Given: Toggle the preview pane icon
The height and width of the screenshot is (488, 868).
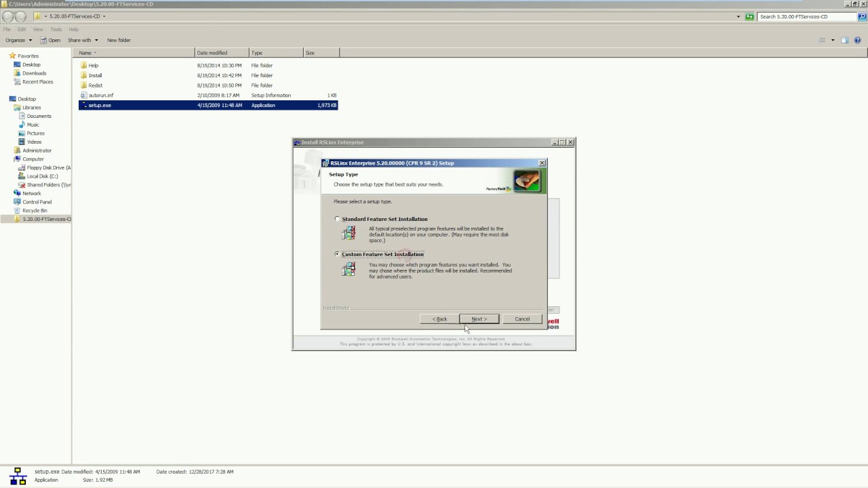Looking at the screenshot, I should 845,40.
